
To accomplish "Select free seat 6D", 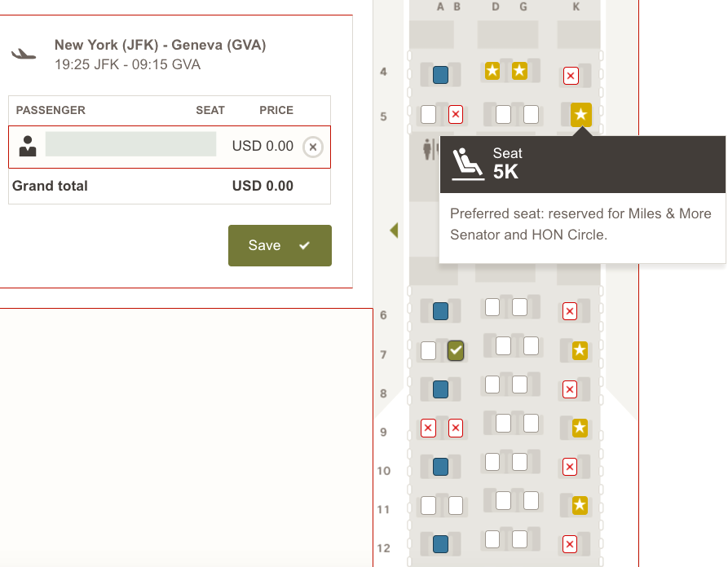I will (492, 306).
